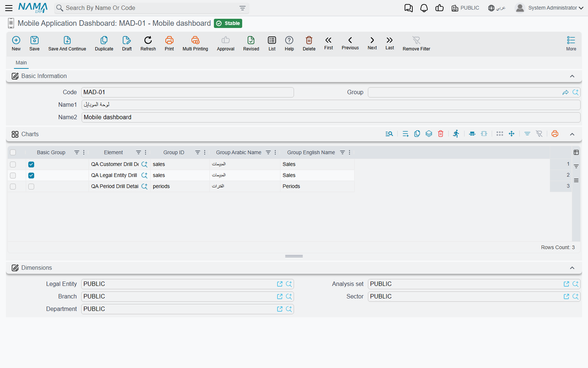The image size is (588, 368).
Task: Click the Code input field
Action: pyautogui.click(x=187, y=92)
